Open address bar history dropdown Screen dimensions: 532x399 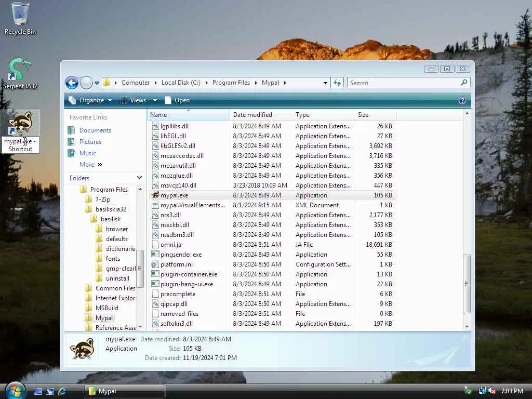click(325, 83)
